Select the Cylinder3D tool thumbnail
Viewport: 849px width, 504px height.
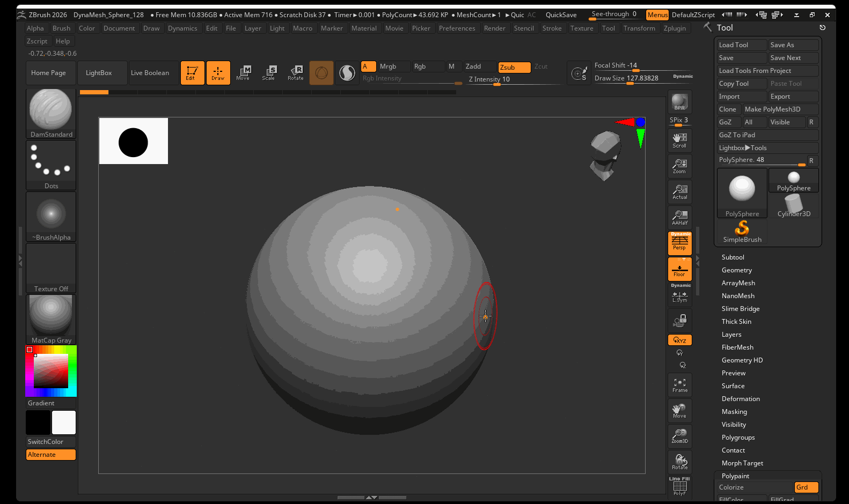tap(794, 206)
